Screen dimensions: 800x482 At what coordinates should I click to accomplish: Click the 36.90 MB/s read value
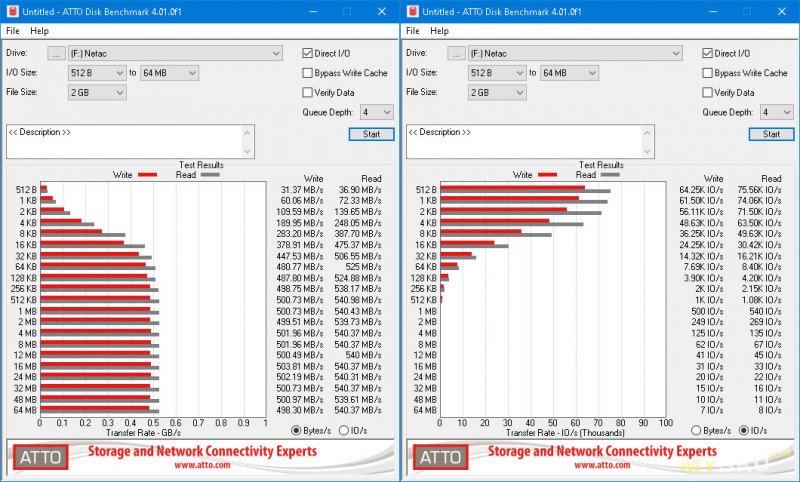coord(360,190)
